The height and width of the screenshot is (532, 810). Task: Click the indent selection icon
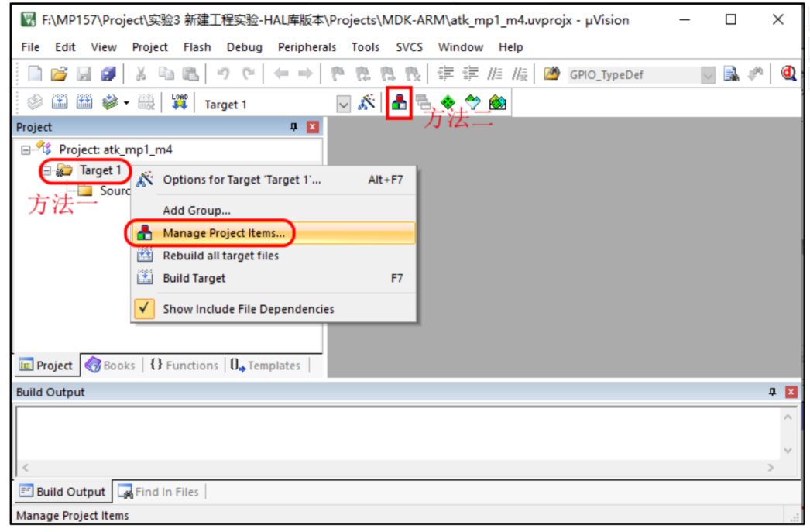point(445,74)
